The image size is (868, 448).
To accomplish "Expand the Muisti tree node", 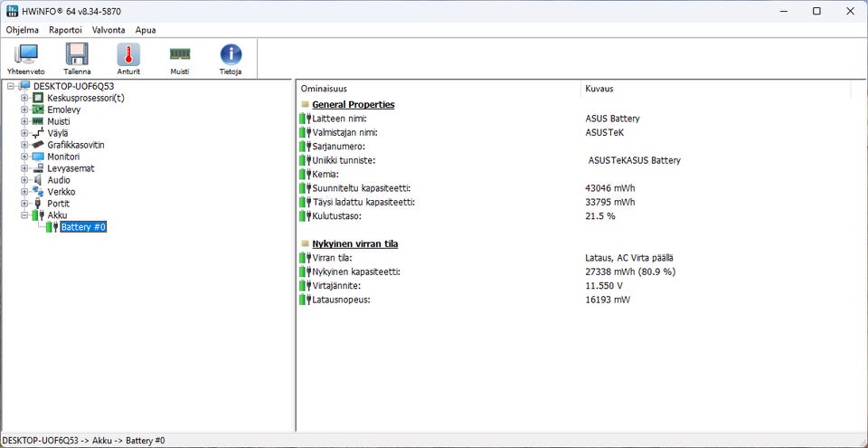I will (24, 121).
